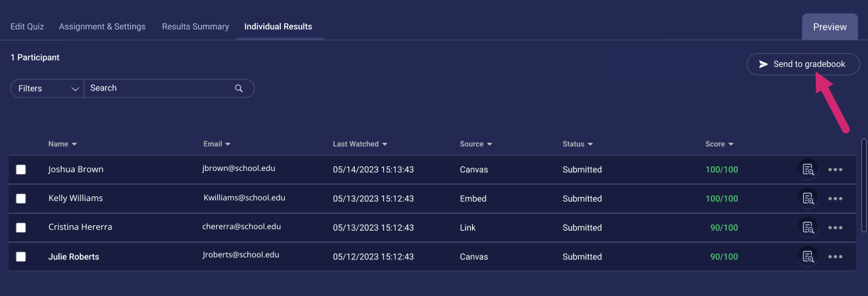View Julie Roberts' detailed results icon
This screenshot has width=868, height=296.
pos(808,257)
